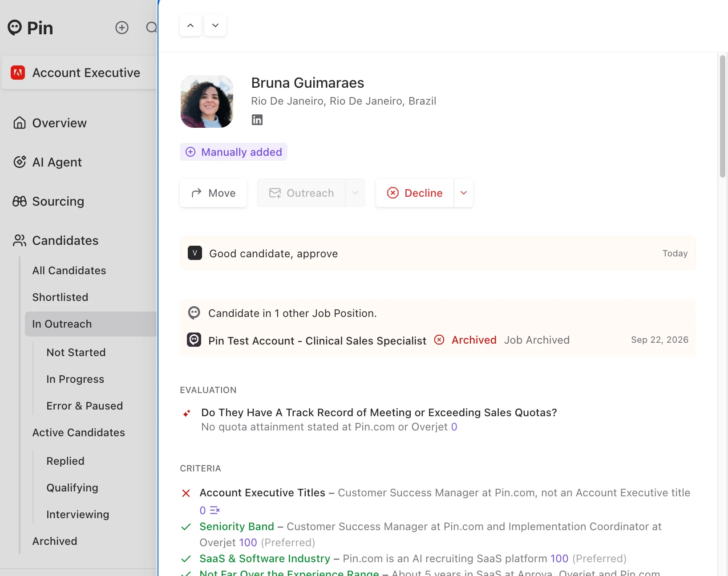This screenshot has height=576, width=728.
Task: Select In Outreach in sidebar
Action: [91, 324]
